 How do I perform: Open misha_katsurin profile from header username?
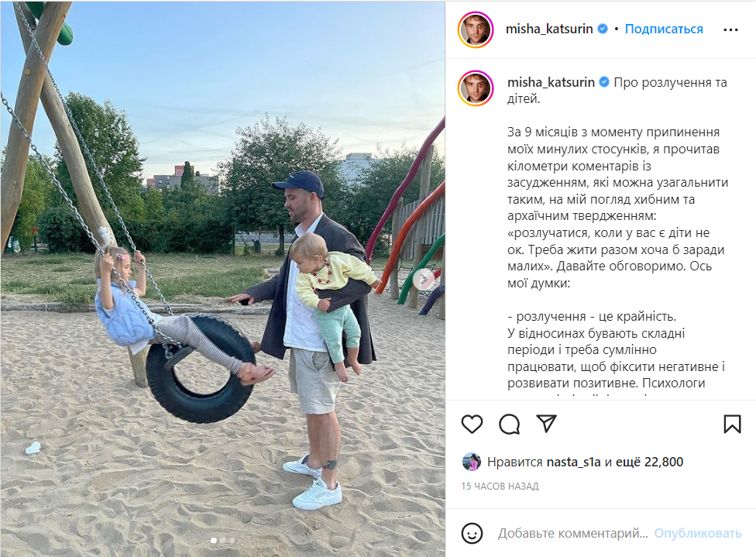548,29
